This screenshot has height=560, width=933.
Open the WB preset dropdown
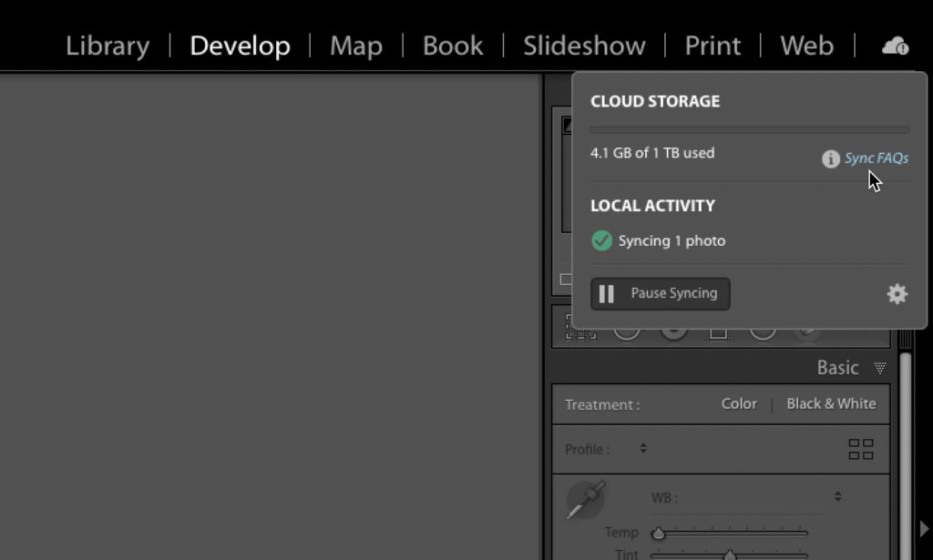point(838,496)
